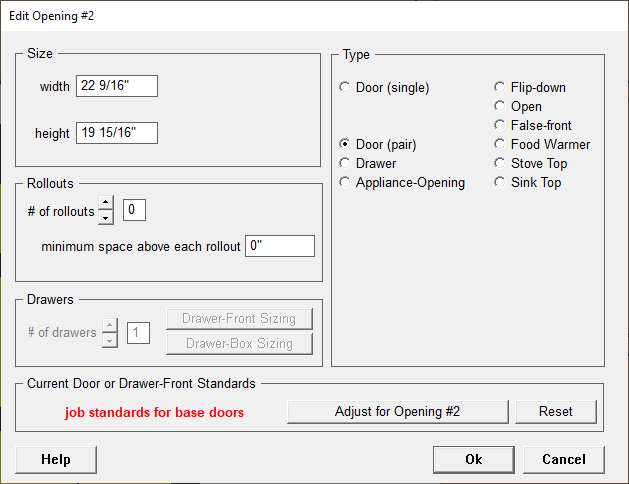Viewport: 629px width, 484px height.
Task: Choose the Open type option
Action: tap(500, 106)
